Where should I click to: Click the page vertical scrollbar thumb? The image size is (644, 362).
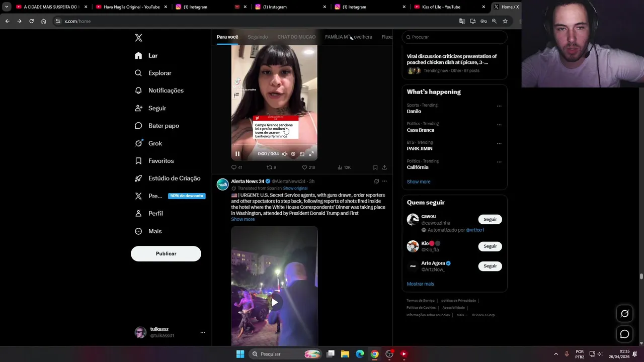[641, 277]
